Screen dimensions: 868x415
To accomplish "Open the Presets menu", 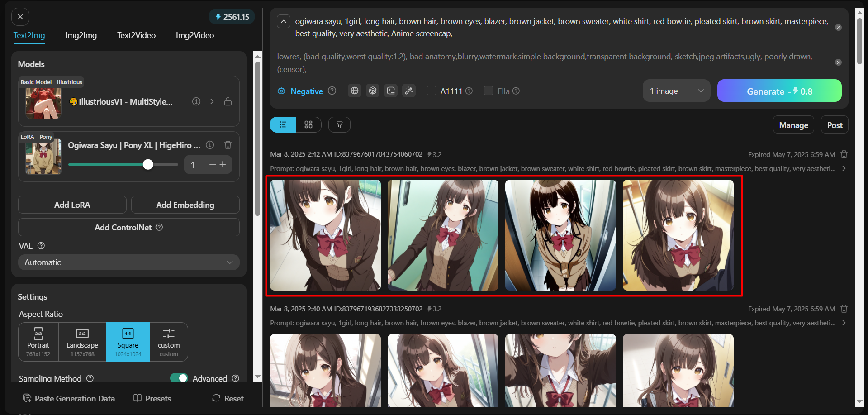I will (152, 398).
